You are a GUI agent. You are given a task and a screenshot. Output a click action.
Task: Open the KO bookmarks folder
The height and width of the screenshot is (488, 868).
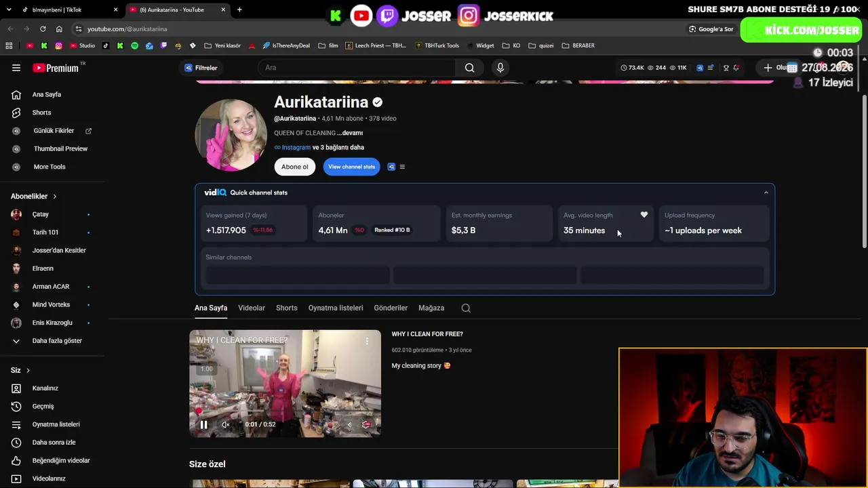pos(511,45)
